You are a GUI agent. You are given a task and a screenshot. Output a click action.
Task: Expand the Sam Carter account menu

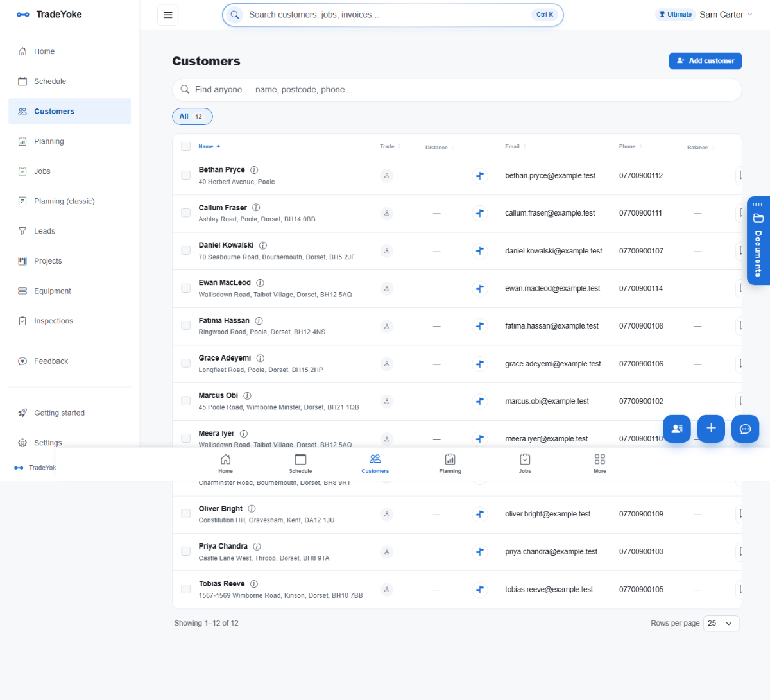(726, 15)
